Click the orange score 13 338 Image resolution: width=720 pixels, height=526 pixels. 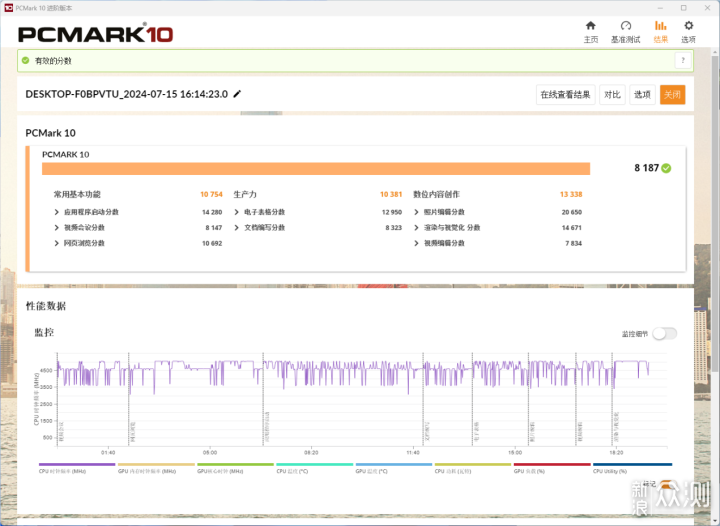(571, 195)
